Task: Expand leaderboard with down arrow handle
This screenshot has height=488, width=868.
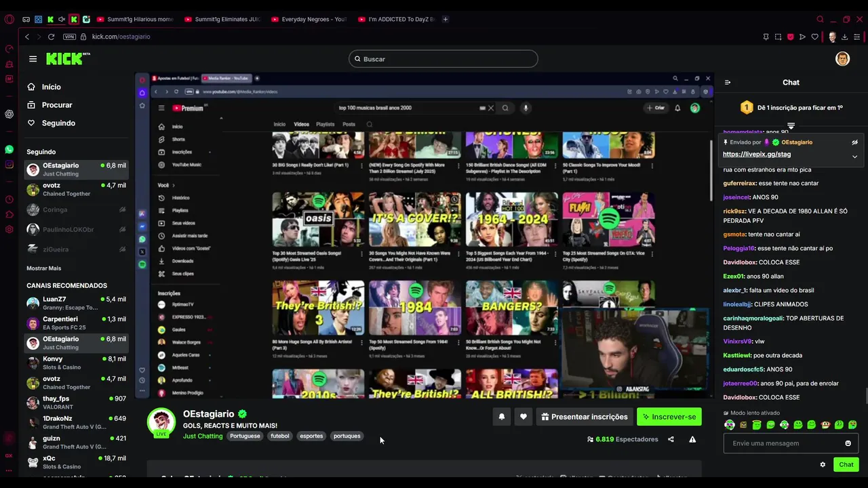Action: [x=791, y=126]
